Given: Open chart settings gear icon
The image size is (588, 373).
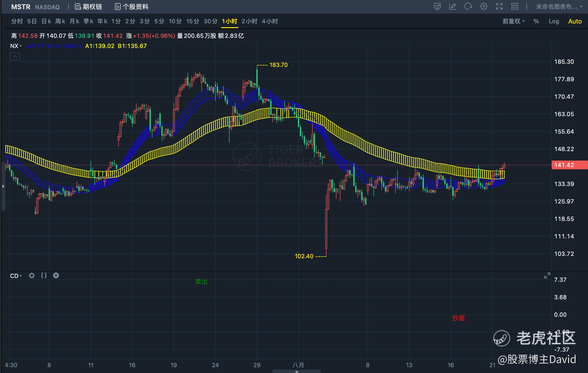Looking at the screenshot, I should [x=484, y=7].
